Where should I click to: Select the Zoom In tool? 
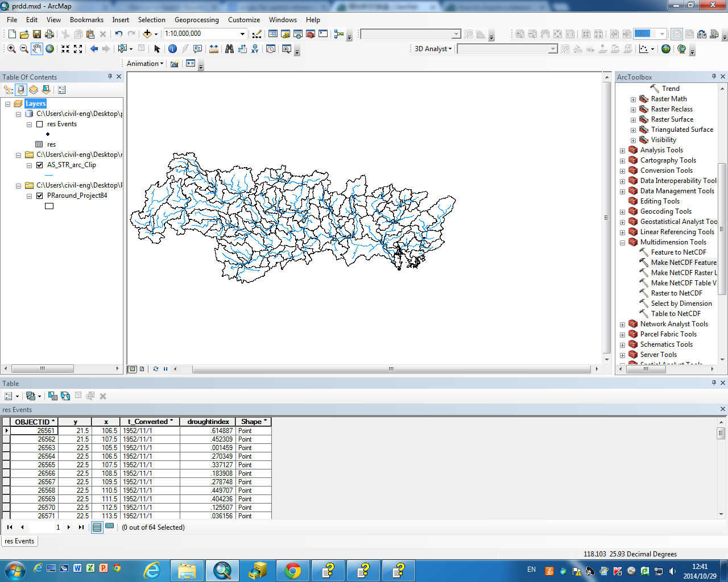click(11, 49)
